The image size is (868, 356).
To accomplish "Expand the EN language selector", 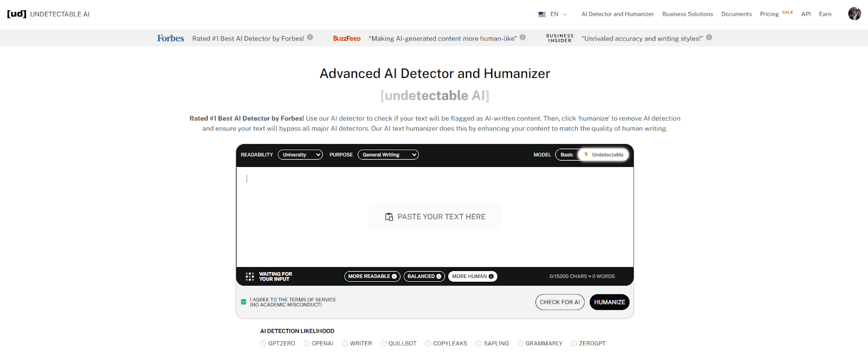I will tap(553, 14).
